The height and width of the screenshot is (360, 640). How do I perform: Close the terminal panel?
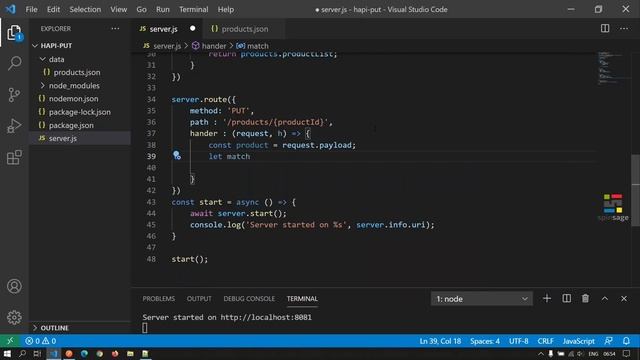(x=624, y=299)
